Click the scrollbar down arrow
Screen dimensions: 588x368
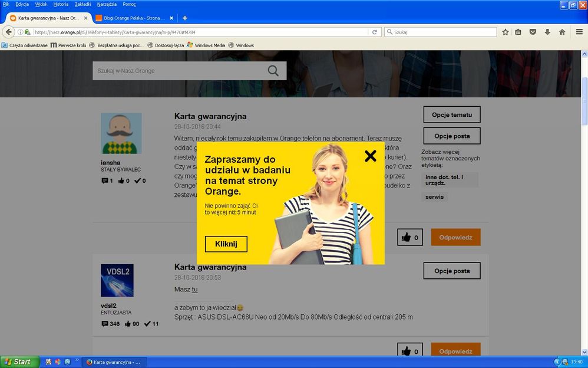coord(584,352)
